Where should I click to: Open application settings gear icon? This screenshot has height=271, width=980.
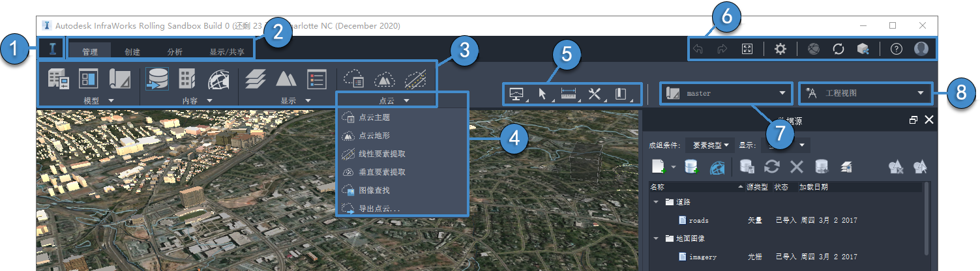click(x=780, y=49)
